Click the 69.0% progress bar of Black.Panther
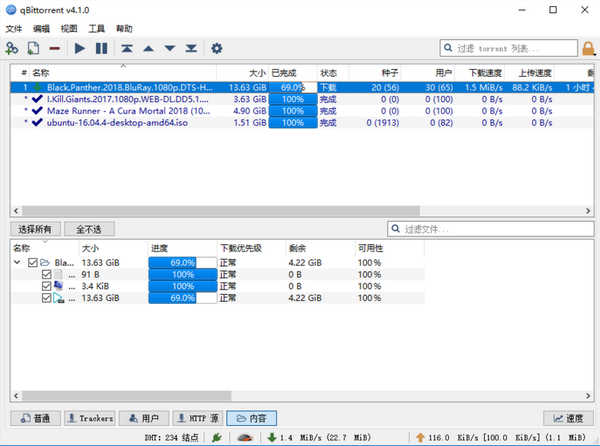Viewport: 600px width, 446px height. coord(293,87)
